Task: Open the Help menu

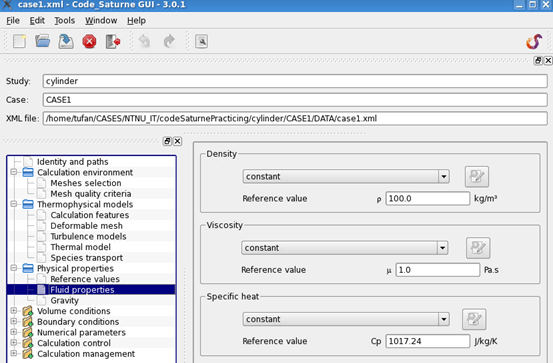Action: [136, 20]
